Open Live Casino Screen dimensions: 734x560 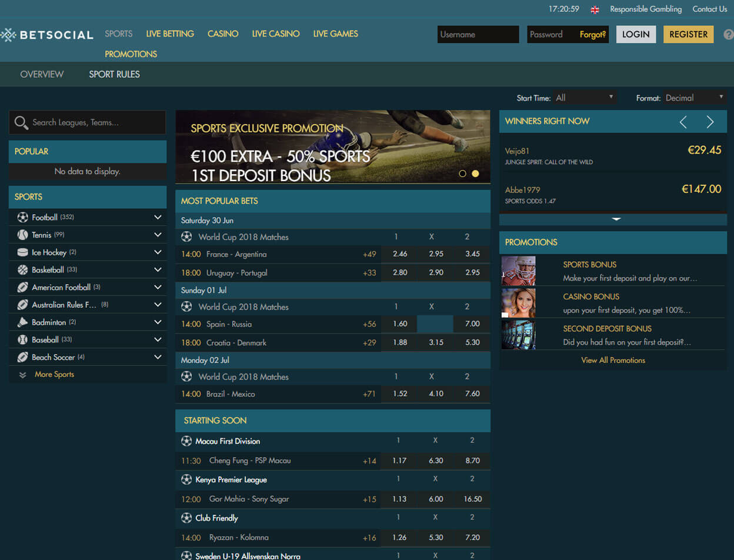coord(276,34)
